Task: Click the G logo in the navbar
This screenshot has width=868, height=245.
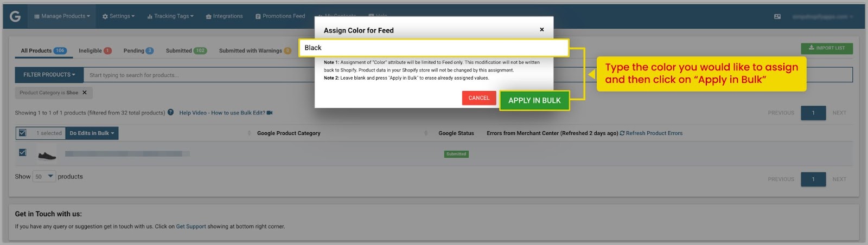Action: click(15, 16)
